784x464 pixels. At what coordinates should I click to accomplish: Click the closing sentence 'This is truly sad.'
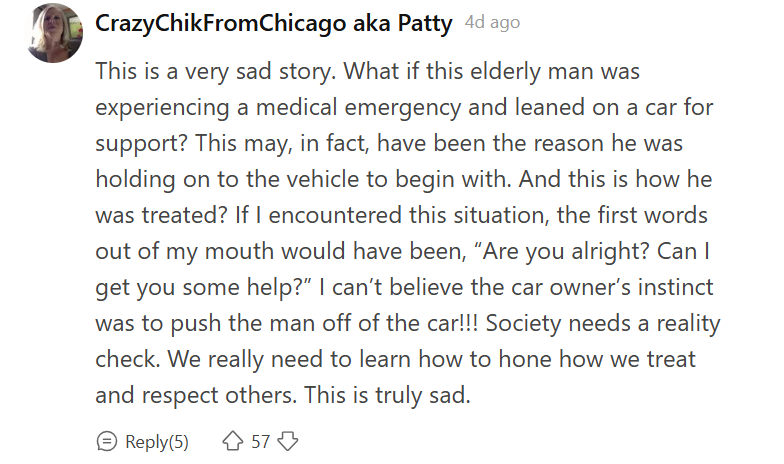coord(388,396)
